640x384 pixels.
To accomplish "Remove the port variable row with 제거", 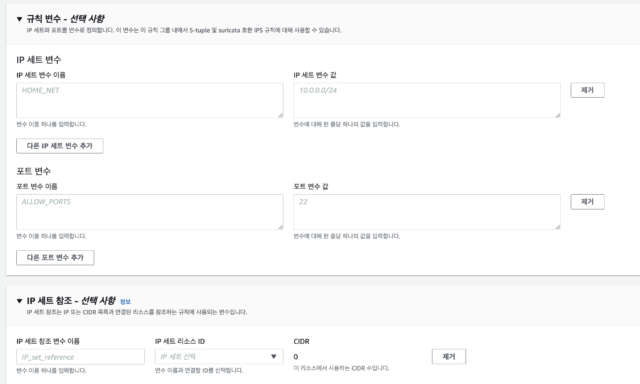I will point(587,202).
